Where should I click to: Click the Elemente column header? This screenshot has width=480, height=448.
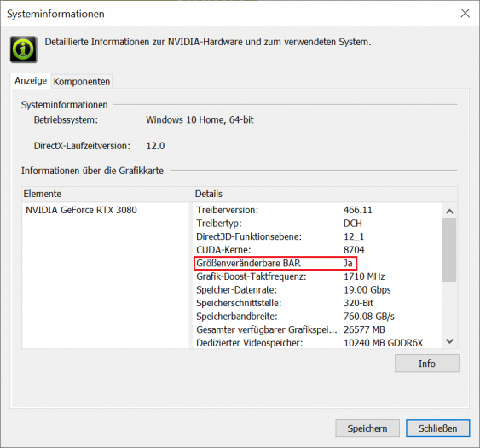[x=106, y=194]
